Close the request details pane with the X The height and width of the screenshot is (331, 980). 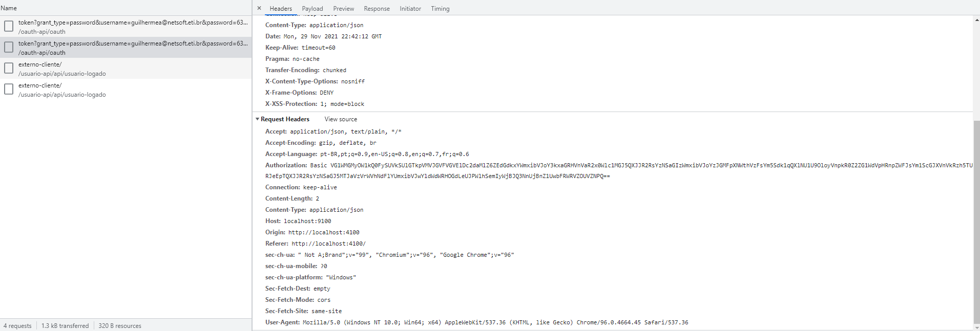click(x=259, y=8)
